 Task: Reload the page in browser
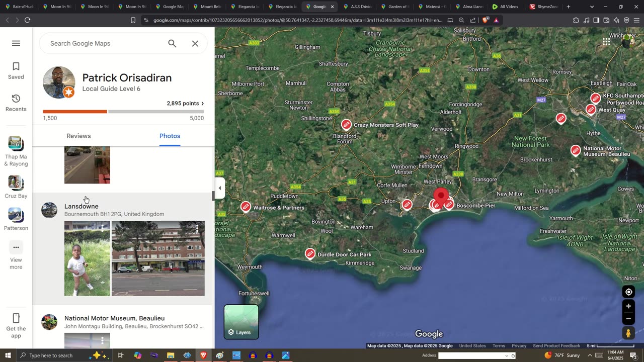pyautogui.click(x=27, y=20)
